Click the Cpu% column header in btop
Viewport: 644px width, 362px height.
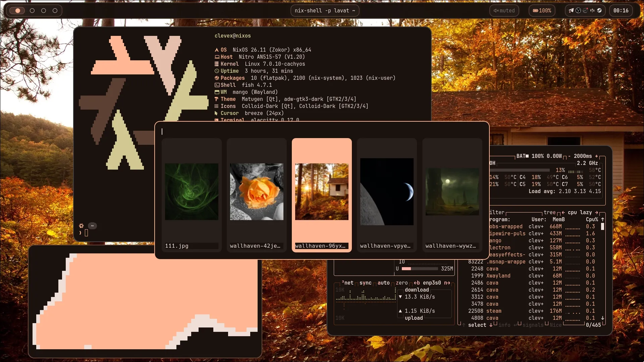tap(592, 220)
